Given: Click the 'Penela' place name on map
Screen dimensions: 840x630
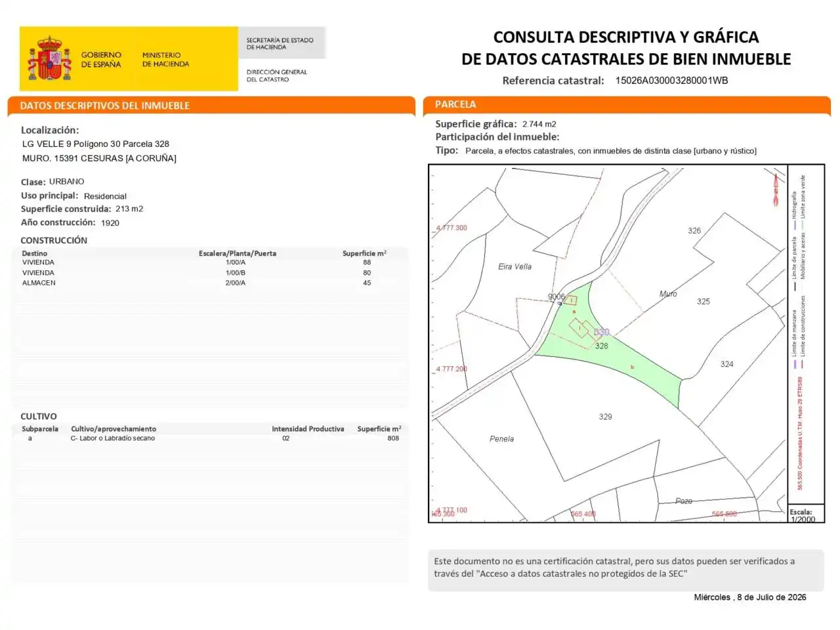Looking at the screenshot, I should (502, 439).
